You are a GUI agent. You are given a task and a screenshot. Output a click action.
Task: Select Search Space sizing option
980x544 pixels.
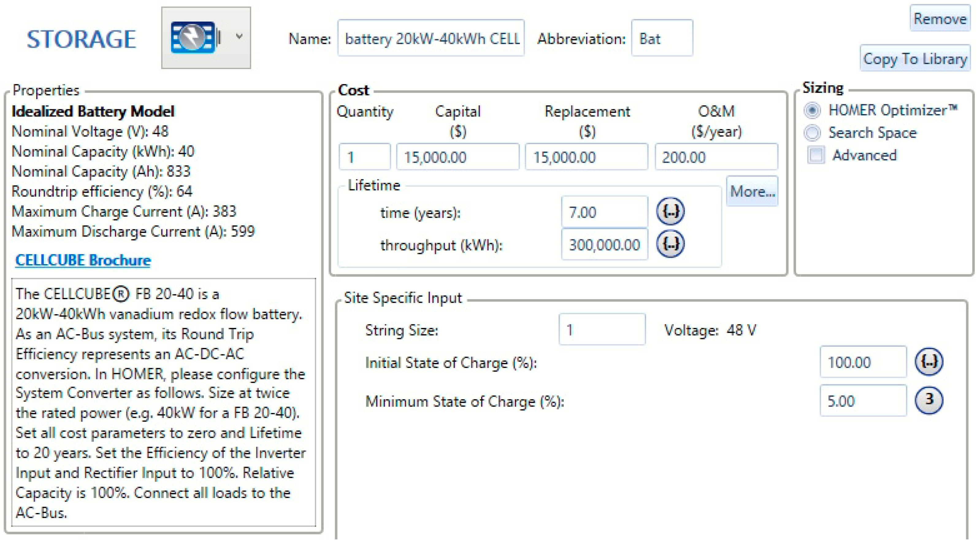(x=812, y=133)
